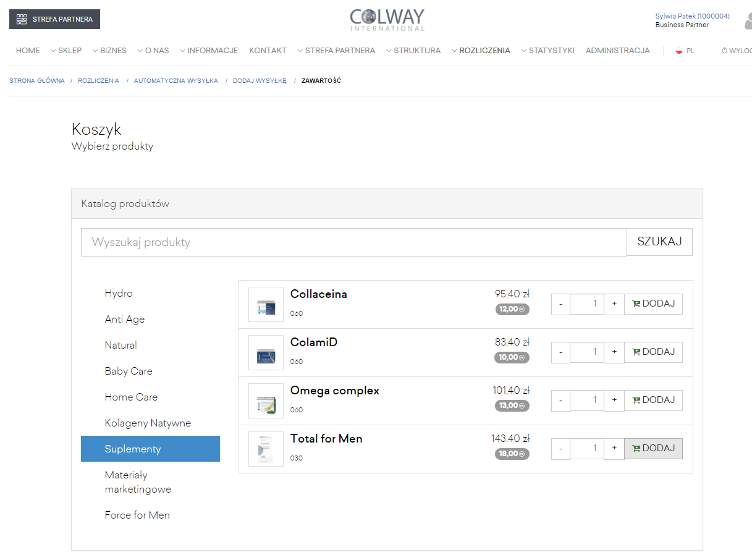The image size is (752, 560).
Task: Click the 18,00 points badge
Action: tap(512, 454)
